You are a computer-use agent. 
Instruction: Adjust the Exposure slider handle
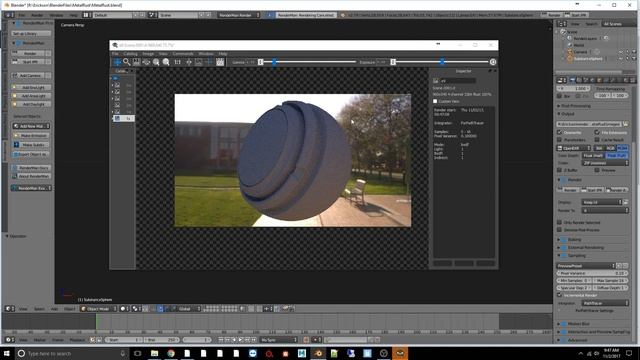click(442, 62)
